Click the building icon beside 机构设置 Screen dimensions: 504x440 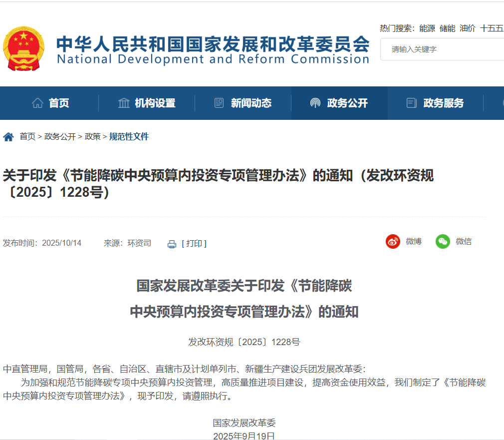pos(124,103)
